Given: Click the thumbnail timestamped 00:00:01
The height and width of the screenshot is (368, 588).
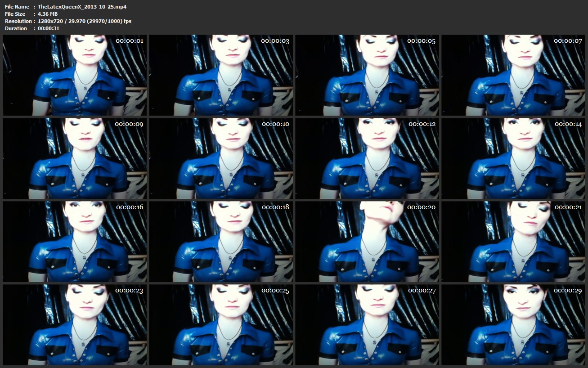Looking at the screenshot, I should [75, 75].
